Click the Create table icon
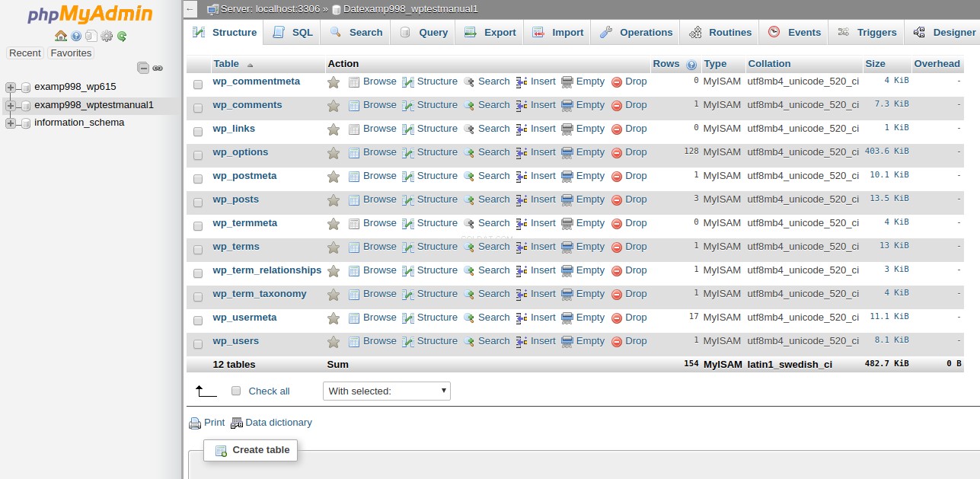 [222, 451]
